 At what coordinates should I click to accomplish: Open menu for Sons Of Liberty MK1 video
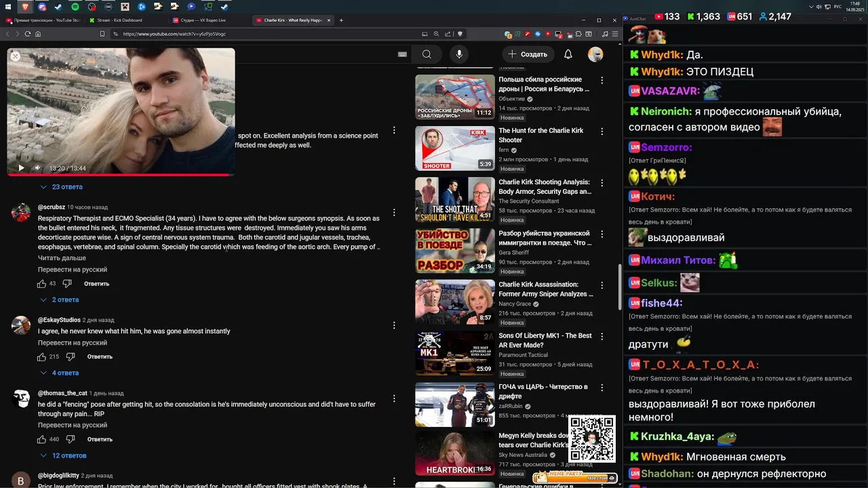coord(601,336)
